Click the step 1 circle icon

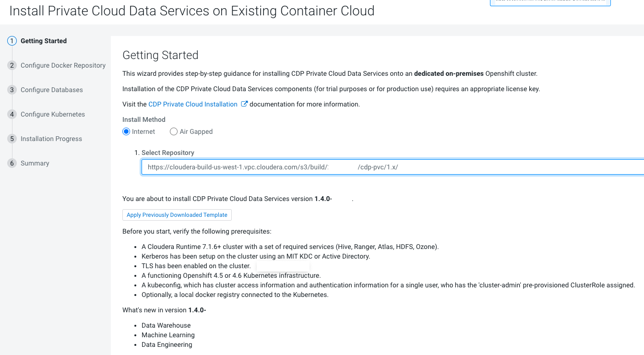click(x=12, y=41)
